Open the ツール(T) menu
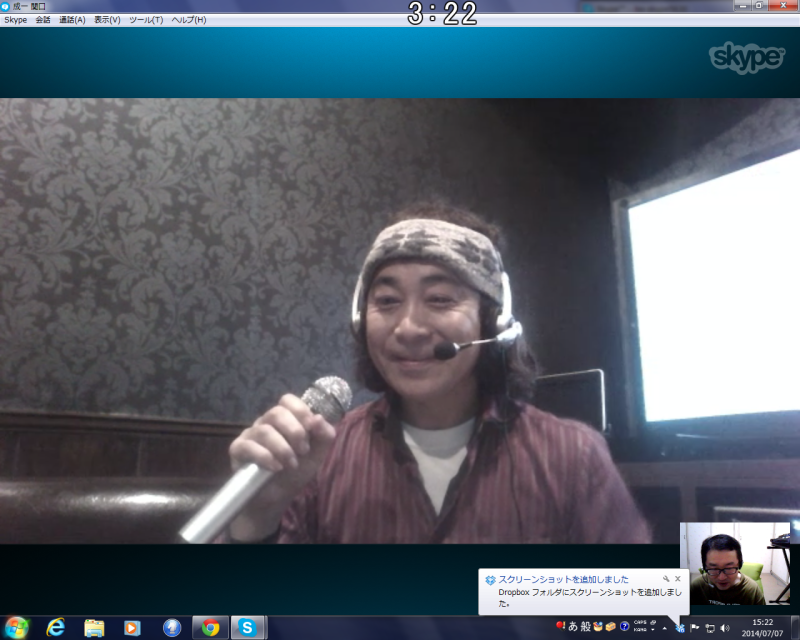 (x=146, y=20)
